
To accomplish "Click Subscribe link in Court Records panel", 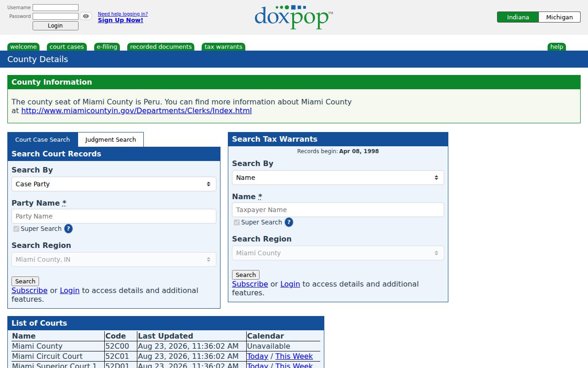I will click(x=29, y=290).
